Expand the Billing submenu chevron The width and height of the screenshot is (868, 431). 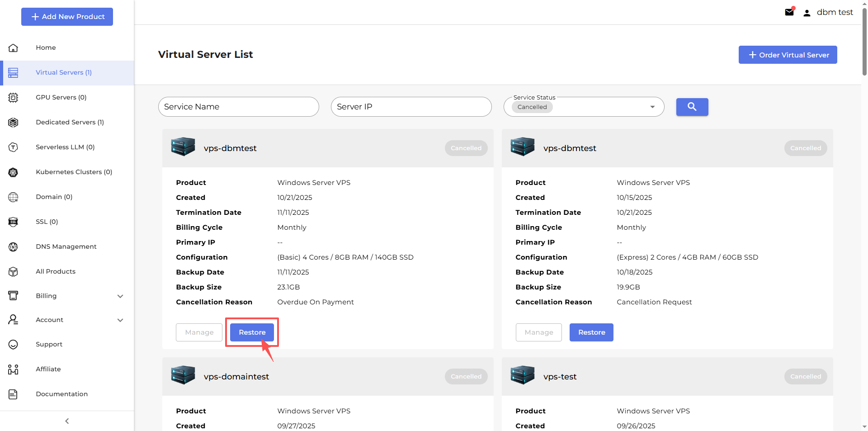pyautogui.click(x=120, y=296)
